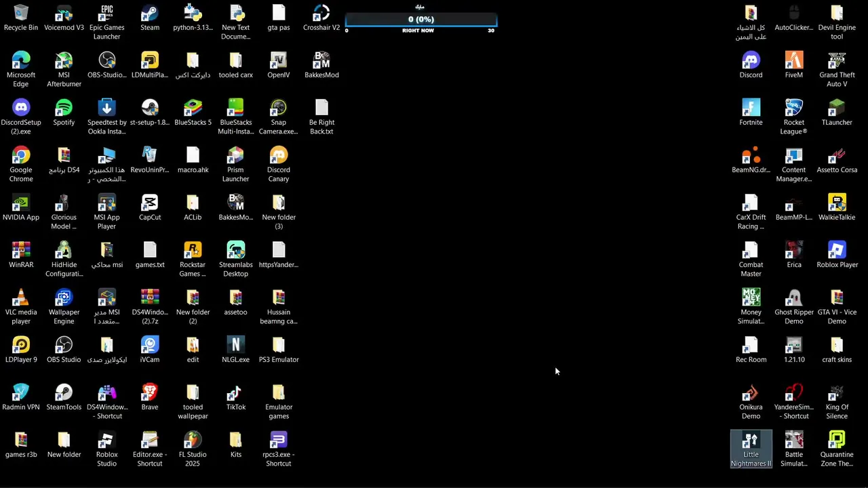Click the Fortnite icon

click(x=751, y=113)
